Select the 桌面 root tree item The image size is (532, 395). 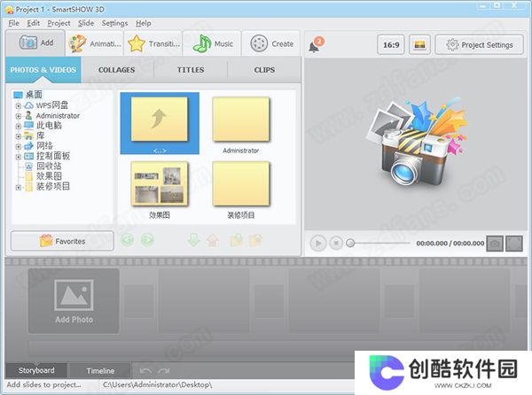tap(34, 95)
